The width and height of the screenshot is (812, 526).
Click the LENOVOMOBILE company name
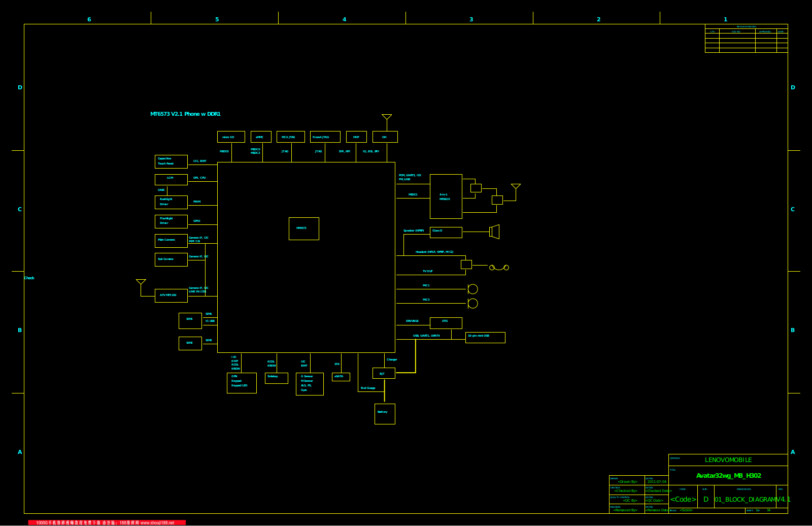pyautogui.click(x=728, y=460)
